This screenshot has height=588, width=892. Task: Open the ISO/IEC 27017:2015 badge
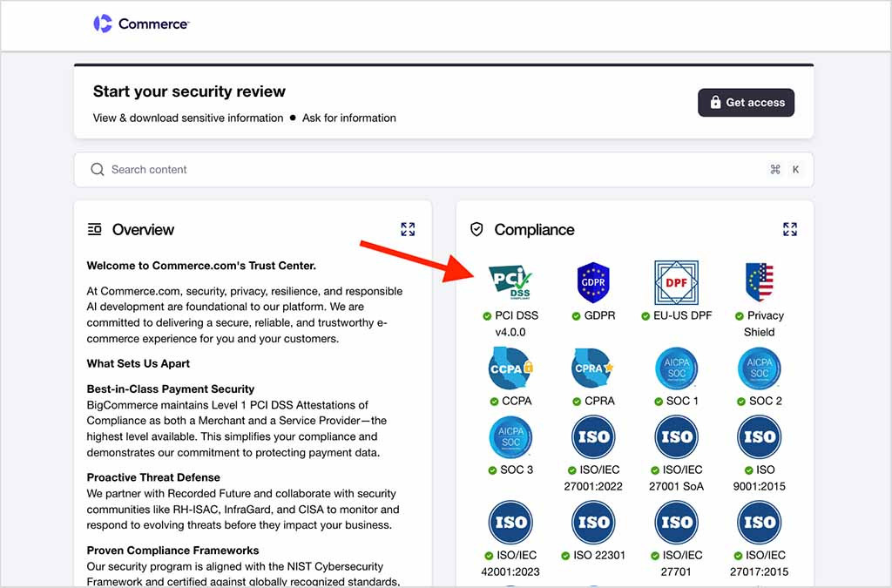(760, 522)
